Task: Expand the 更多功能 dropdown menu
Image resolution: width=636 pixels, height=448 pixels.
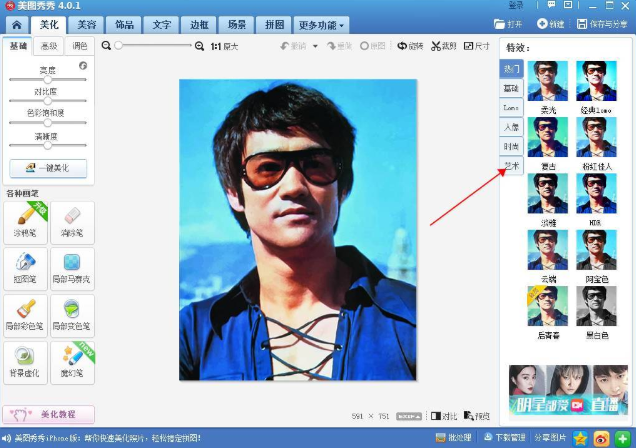Action: [x=322, y=24]
